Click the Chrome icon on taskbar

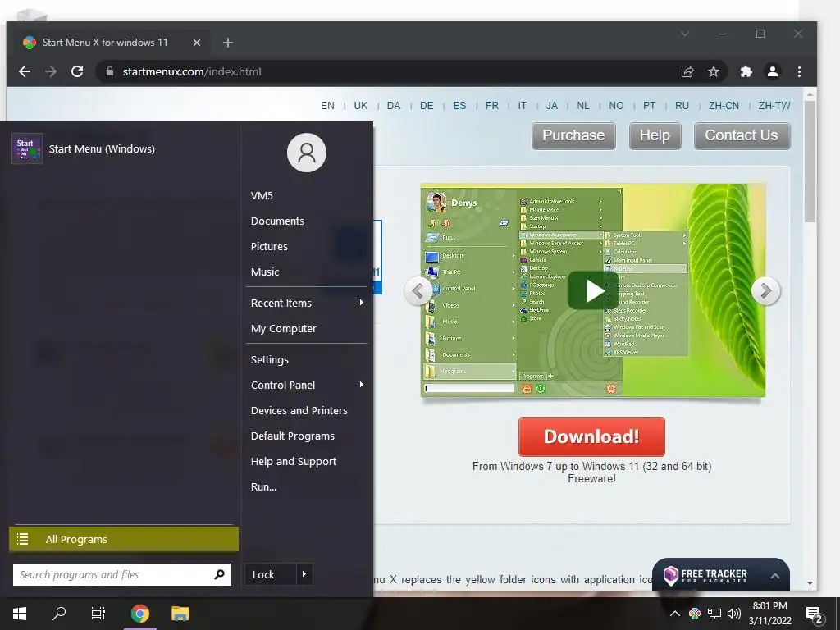click(139, 614)
